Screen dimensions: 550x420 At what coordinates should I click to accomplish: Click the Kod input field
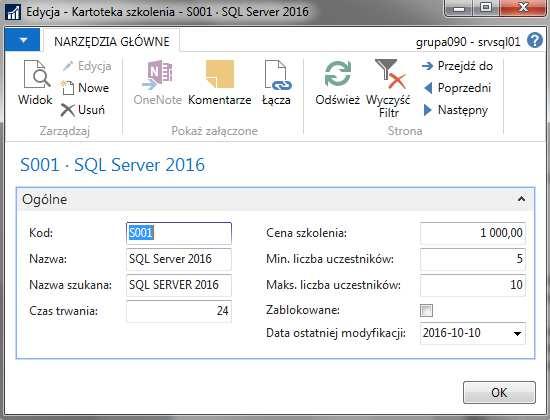tap(179, 233)
